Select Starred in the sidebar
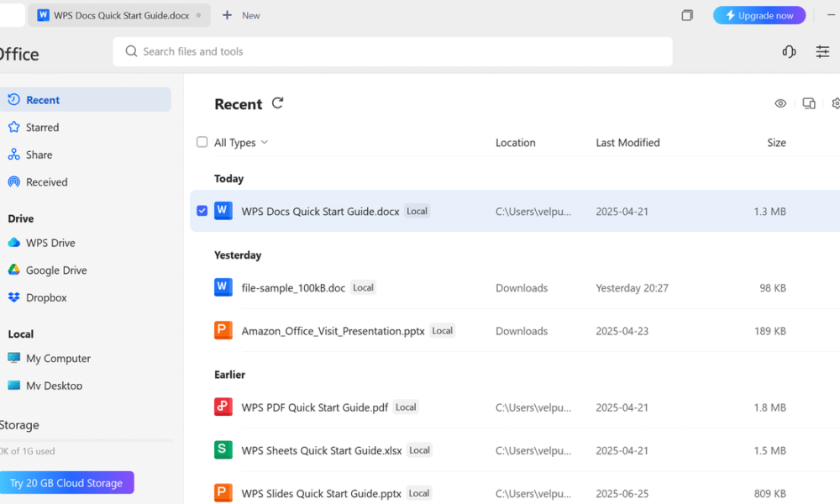The width and height of the screenshot is (840, 504). click(x=42, y=128)
